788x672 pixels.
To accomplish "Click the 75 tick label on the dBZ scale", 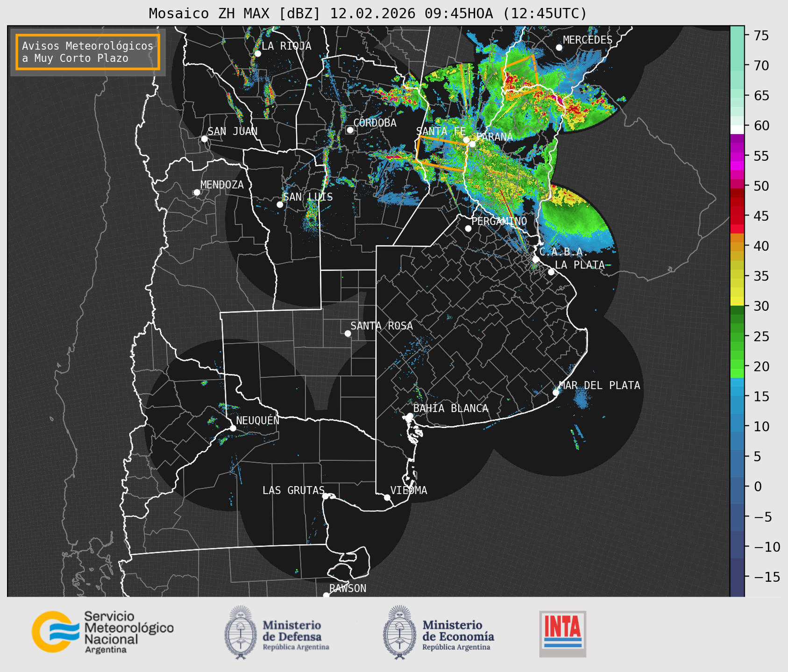I will click(760, 36).
